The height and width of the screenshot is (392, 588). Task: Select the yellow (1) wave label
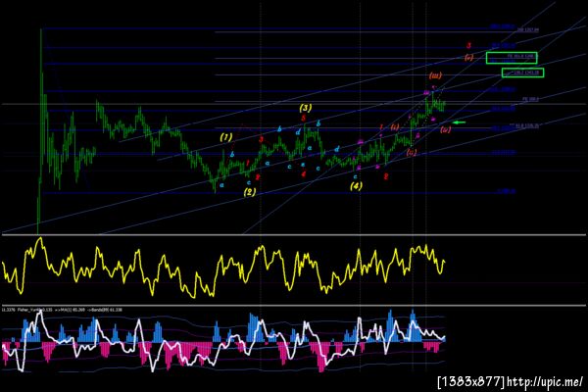(226, 137)
